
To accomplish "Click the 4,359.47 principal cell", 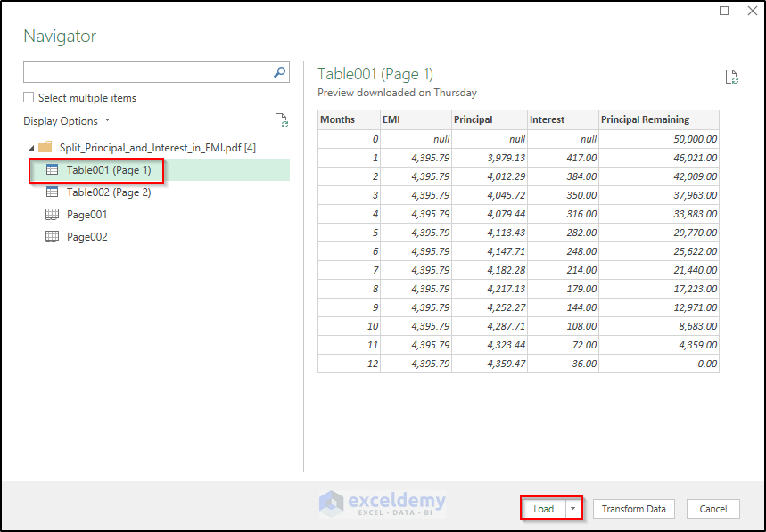I will (x=490, y=364).
